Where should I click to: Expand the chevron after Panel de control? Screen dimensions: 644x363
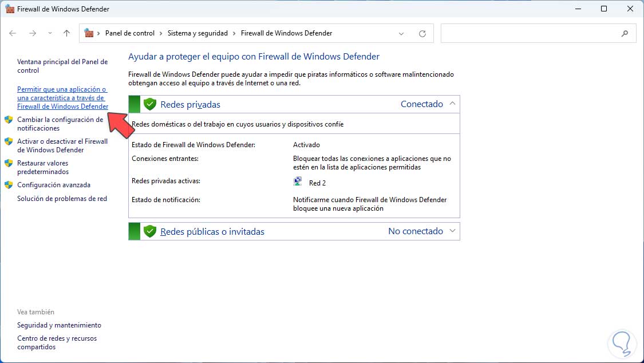pos(161,34)
